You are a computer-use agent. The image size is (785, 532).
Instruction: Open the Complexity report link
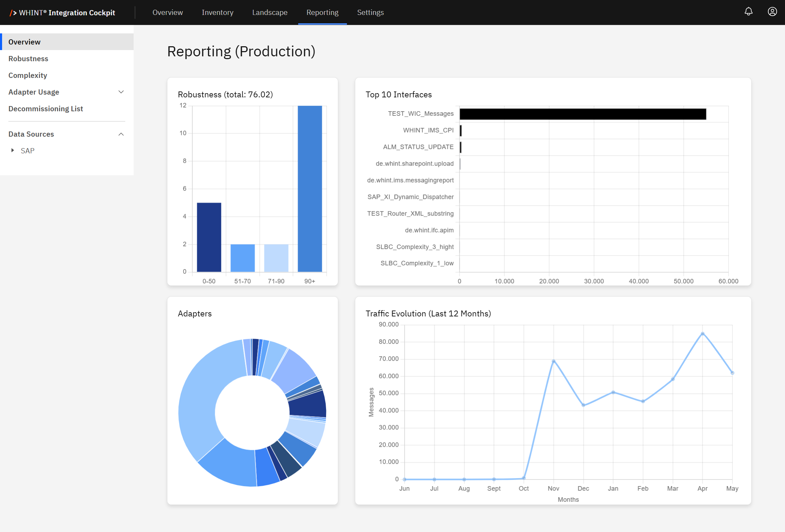tap(27, 75)
